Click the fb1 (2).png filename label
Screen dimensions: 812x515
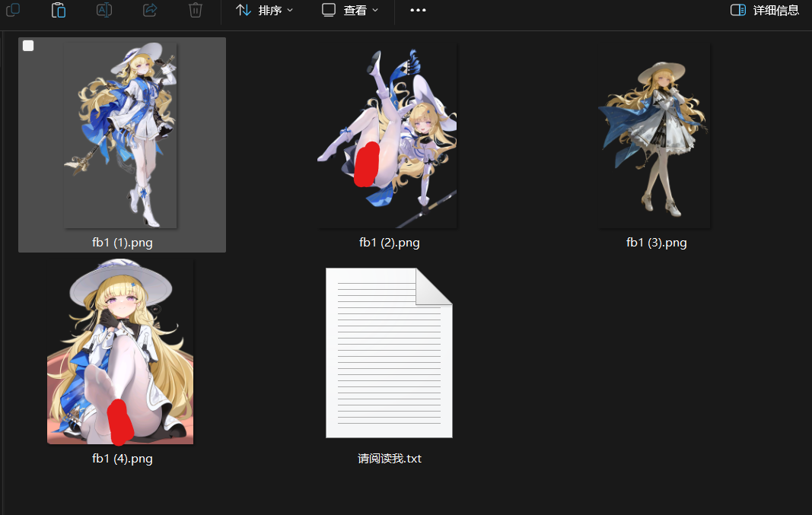(389, 243)
